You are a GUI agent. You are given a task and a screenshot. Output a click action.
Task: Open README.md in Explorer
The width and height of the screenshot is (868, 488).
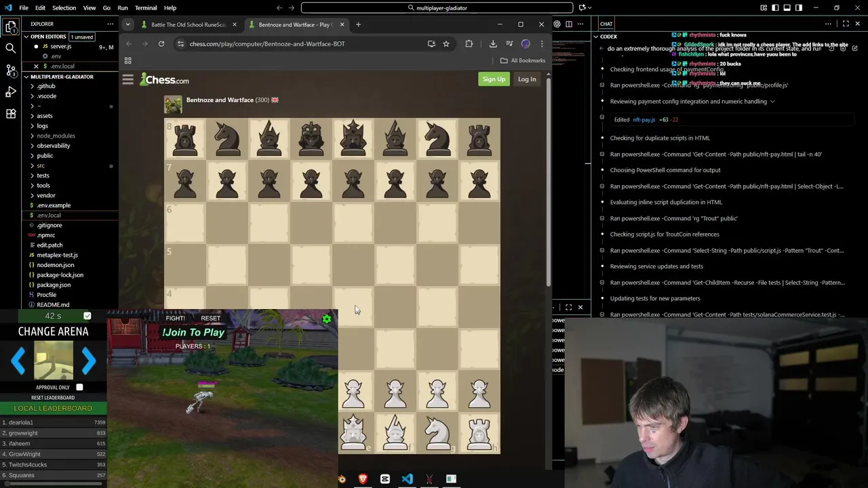click(53, 305)
